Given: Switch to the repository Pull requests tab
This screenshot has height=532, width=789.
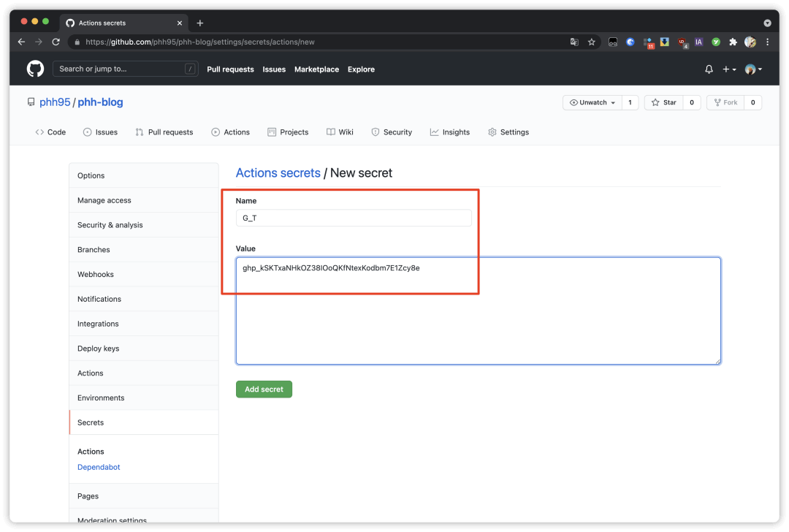Looking at the screenshot, I should tap(164, 132).
